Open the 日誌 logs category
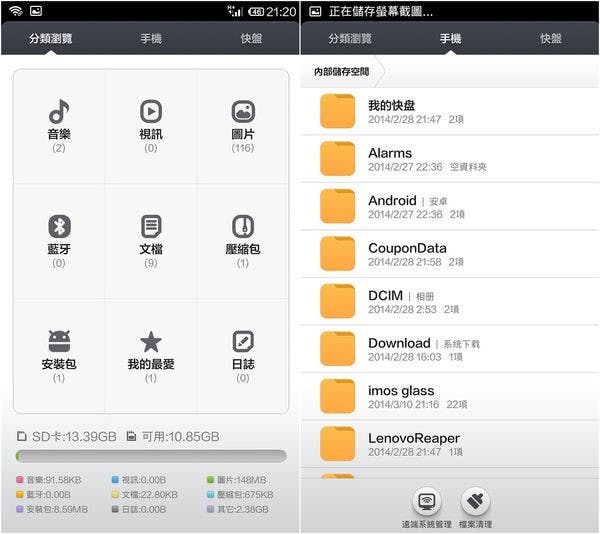Screen dimensions: 600x534 [x=243, y=356]
